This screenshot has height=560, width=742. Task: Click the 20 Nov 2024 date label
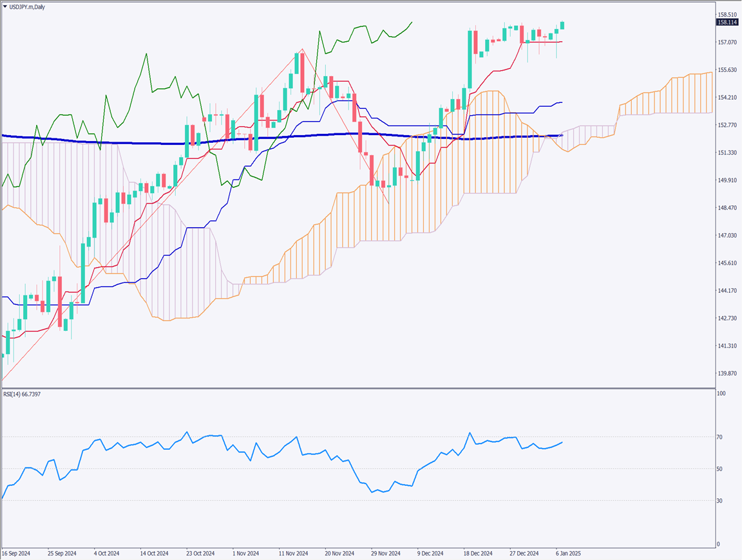point(339,554)
